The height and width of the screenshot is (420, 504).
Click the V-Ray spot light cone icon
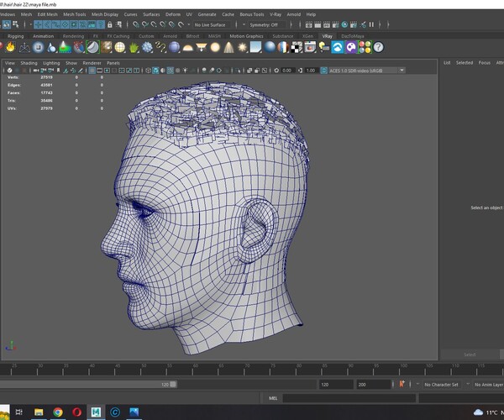(228, 48)
